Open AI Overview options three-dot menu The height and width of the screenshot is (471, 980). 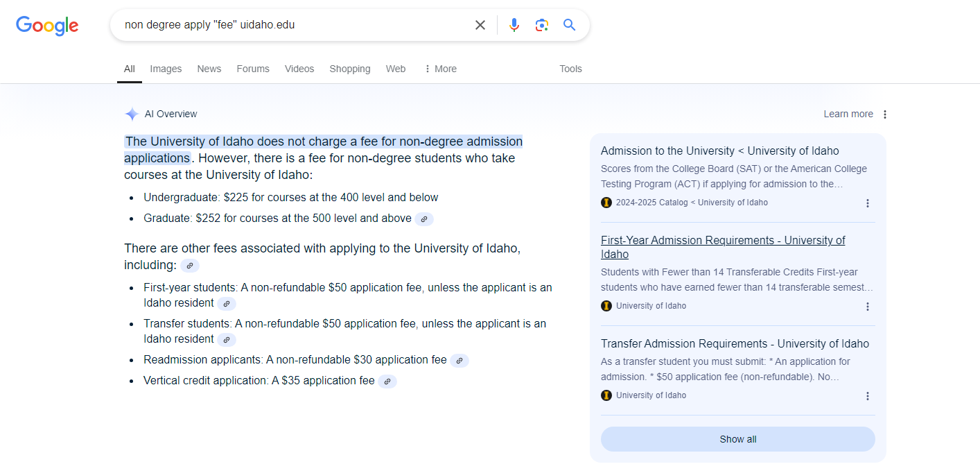(885, 114)
